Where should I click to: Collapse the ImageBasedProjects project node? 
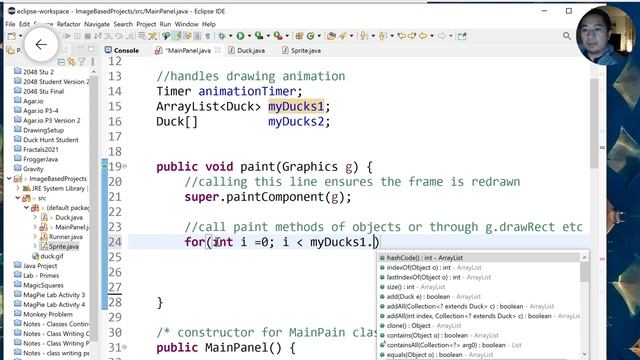click(9, 178)
